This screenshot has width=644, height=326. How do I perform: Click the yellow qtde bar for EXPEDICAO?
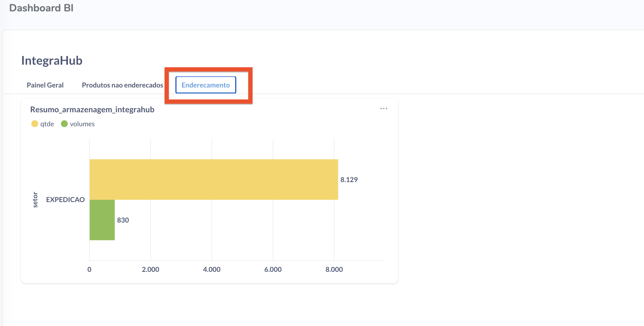tap(214, 180)
